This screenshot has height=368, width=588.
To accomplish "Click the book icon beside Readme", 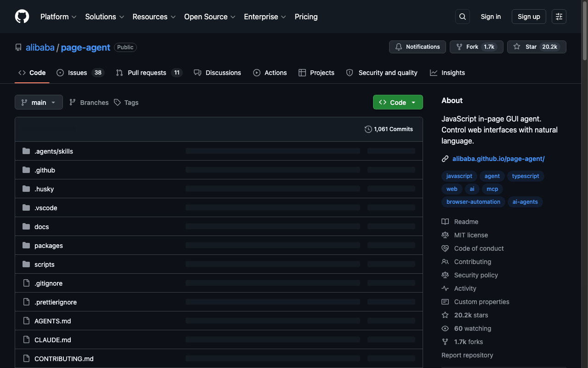I will (x=445, y=222).
